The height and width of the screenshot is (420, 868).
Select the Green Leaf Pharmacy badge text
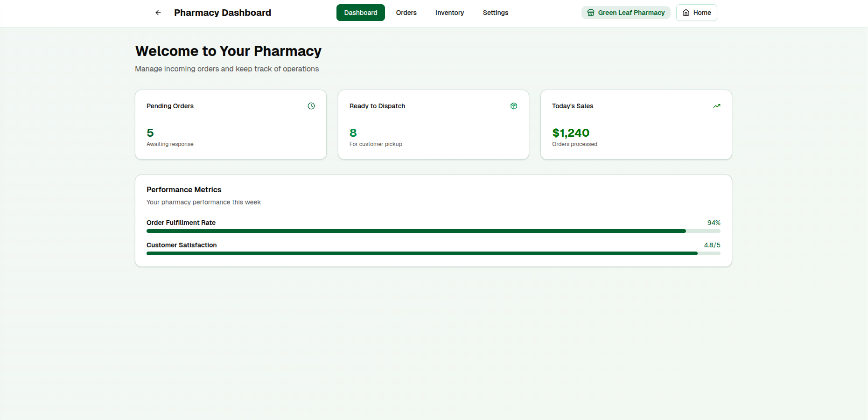point(631,13)
